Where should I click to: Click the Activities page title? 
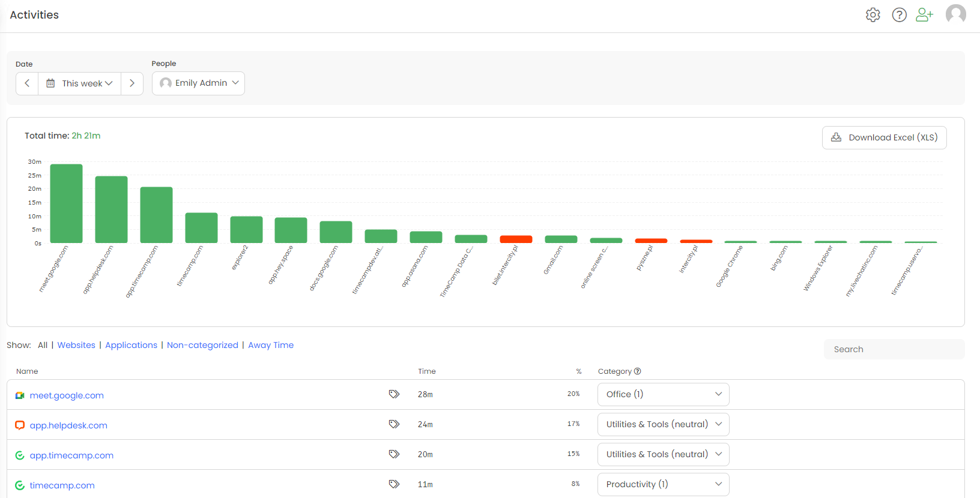[34, 15]
